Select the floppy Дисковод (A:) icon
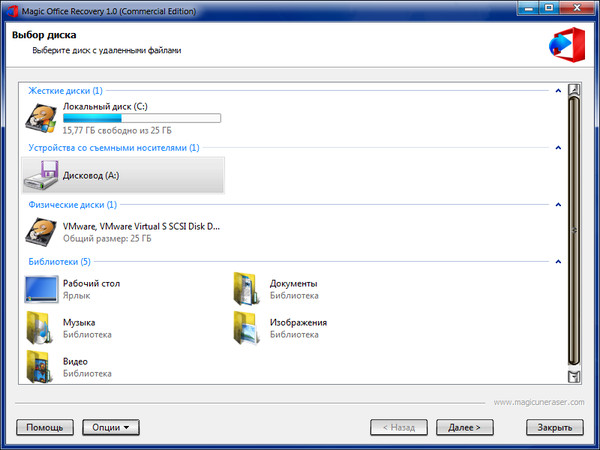Image resolution: width=600 pixels, height=450 pixels. (42, 175)
